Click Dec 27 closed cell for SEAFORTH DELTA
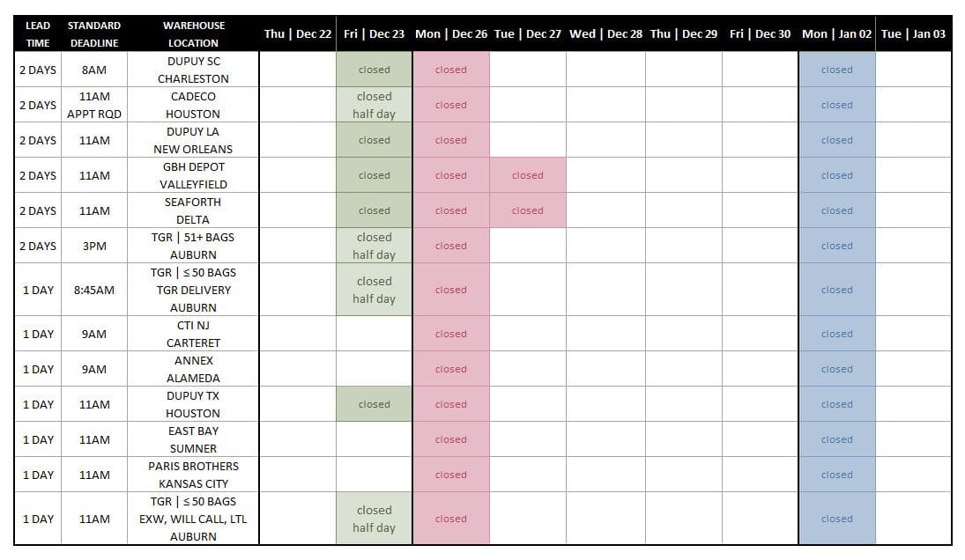The width and height of the screenshot is (965, 560). (528, 210)
